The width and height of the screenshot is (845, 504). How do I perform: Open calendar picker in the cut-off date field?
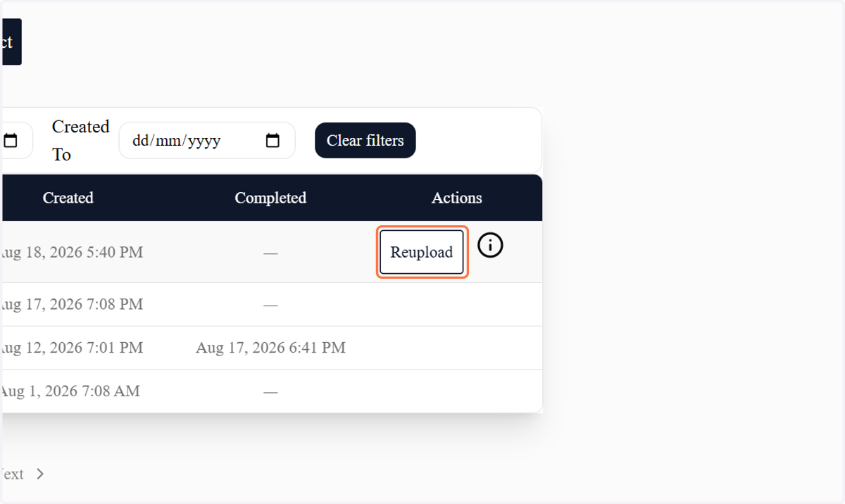pyautogui.click(x=11, y=141)
